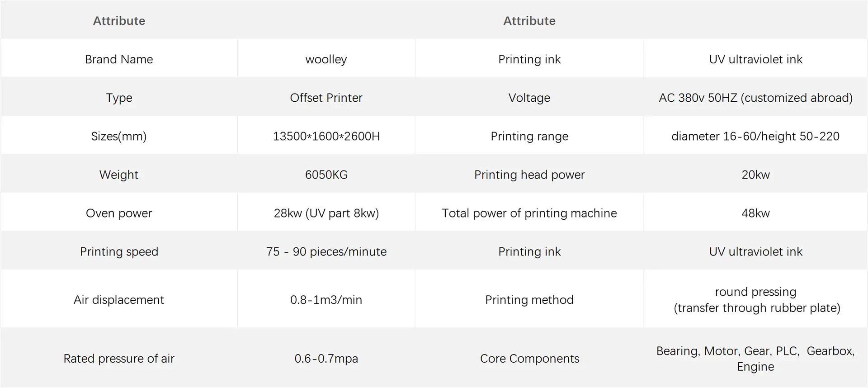Select the '28kw (UV part 8kw)' cell
This screenshot has width=868, height=388.
326,213
